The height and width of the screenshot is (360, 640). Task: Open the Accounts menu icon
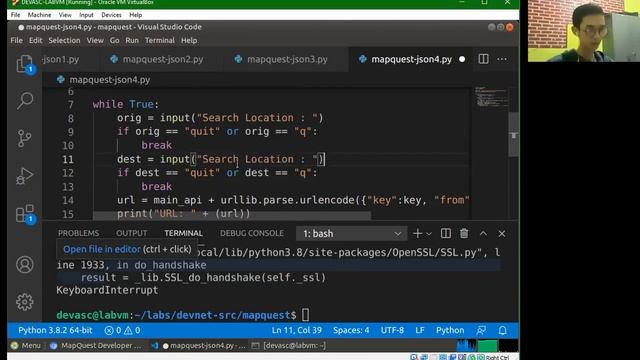pos(24,264)
